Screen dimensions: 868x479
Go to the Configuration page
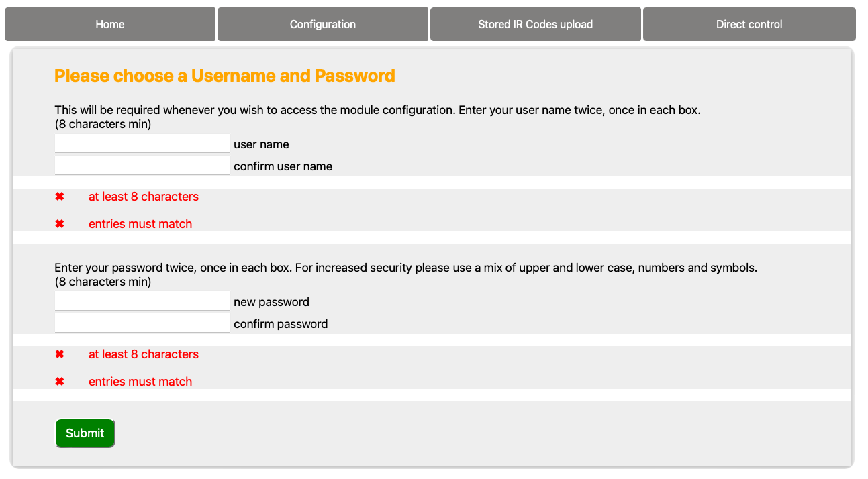tap(323, 24)
